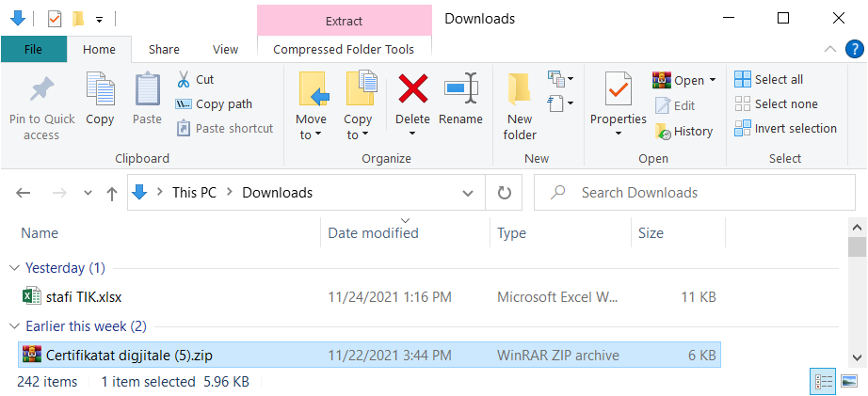Open file History
This screenshot has width=868, height=396.
683,131
